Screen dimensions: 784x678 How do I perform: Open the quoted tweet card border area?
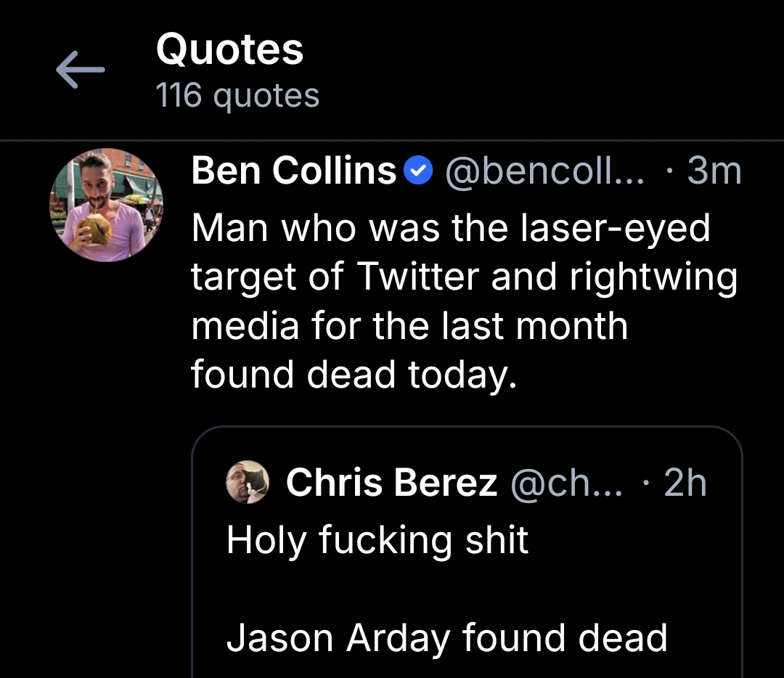467,552
